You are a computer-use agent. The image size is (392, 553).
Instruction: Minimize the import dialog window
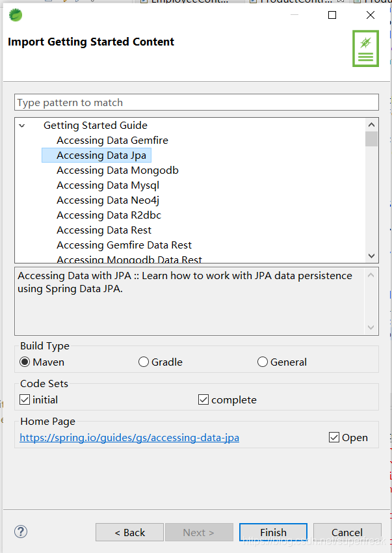[294, 15]
